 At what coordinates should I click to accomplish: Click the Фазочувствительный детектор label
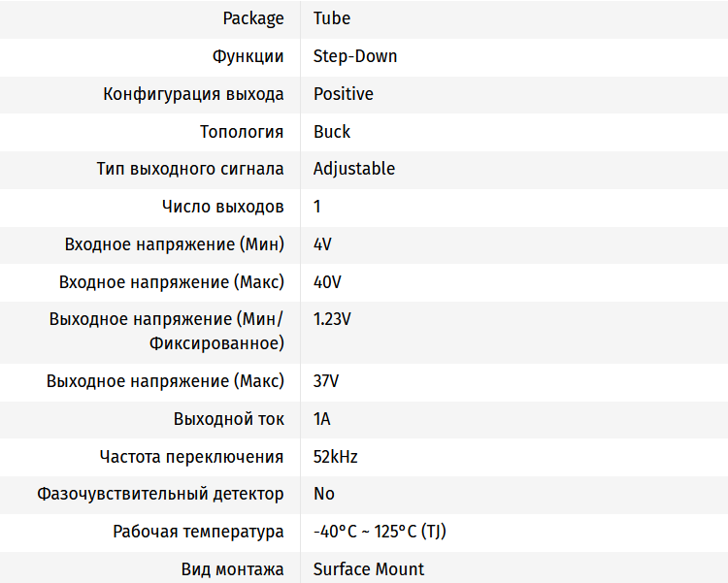(161, 494)
